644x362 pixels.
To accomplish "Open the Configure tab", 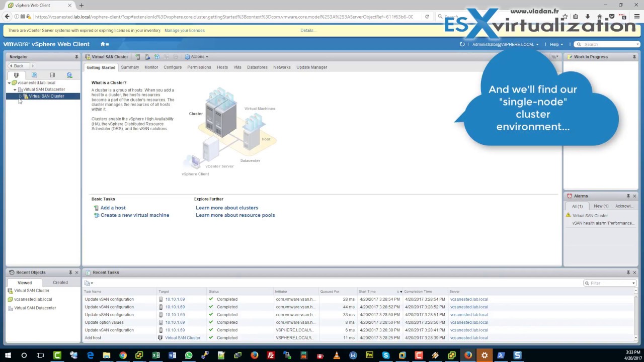I will 173,67.
